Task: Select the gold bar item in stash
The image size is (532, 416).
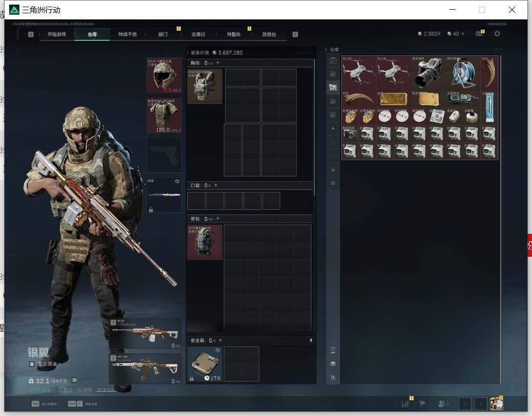Action: pos(394,99)
